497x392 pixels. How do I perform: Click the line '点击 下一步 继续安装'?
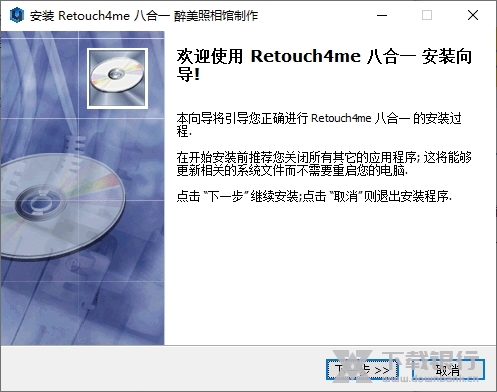(314, 196)
